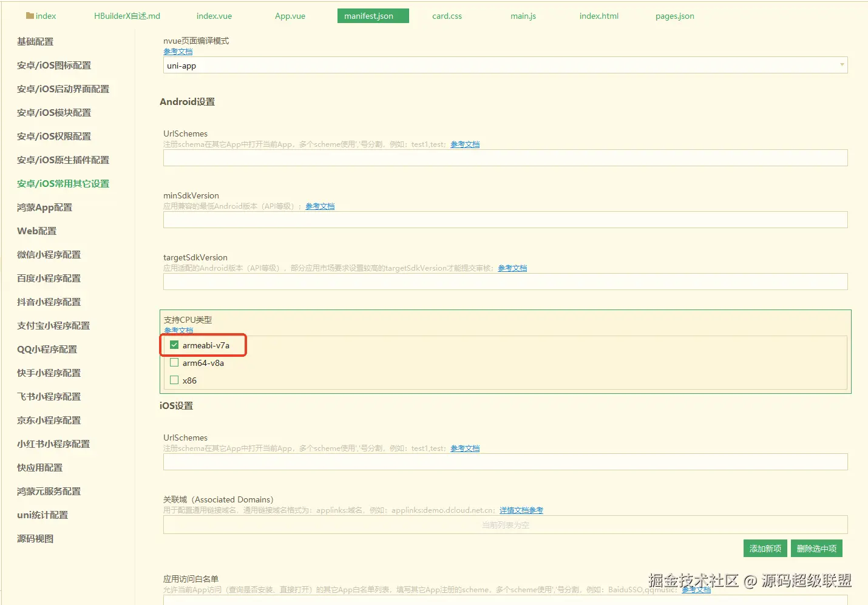Screen dimensions: 868x605
Task: Open 基础配置 section
Action: point(35,41)
